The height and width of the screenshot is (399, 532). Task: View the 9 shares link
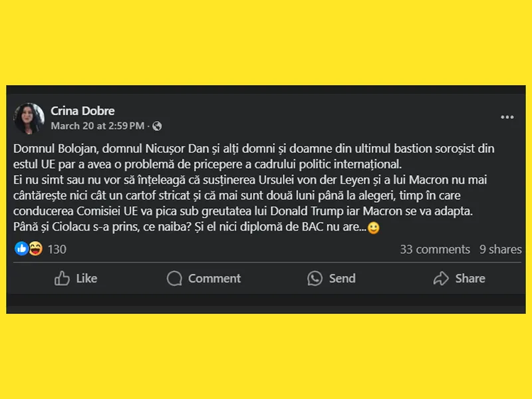pyautogui.click(x=501, y=249)
